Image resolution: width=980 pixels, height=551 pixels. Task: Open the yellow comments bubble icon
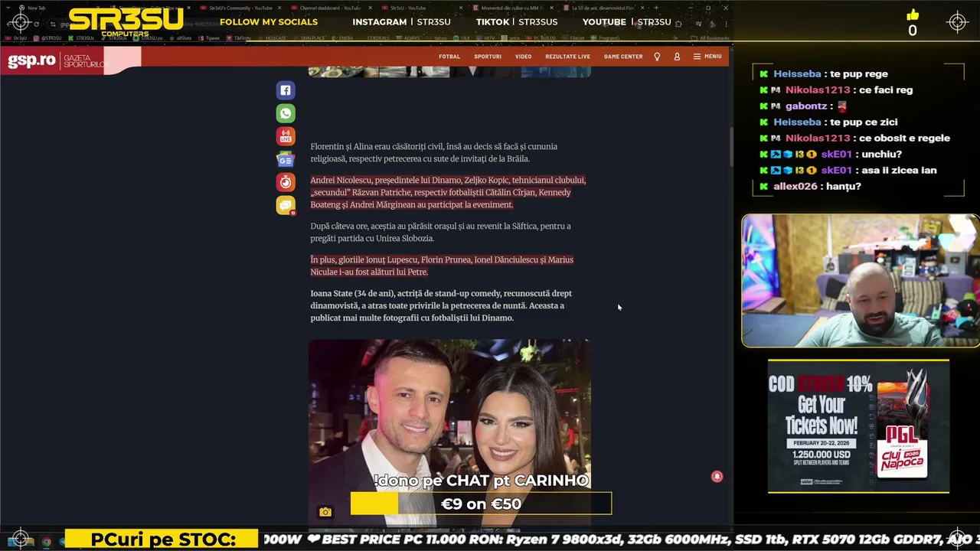[286, 205]
